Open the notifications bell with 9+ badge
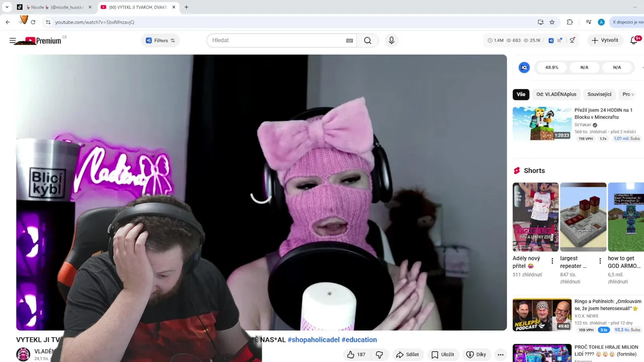Viewport: 644px width, 362px height. [634, 40]
